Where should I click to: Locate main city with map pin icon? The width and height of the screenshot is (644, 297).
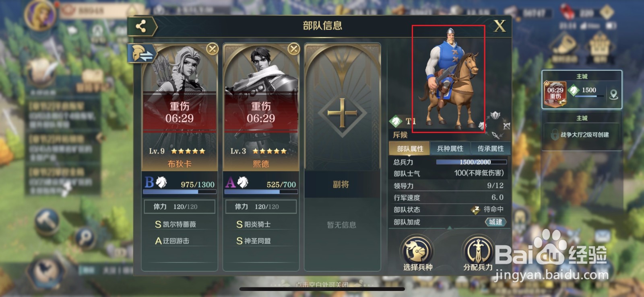613,95
